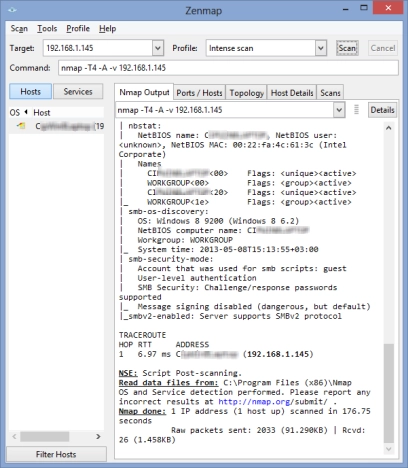Click the 'Message signing disabled' output line
This screenshot has width=408, height=468.
(254, 306)
